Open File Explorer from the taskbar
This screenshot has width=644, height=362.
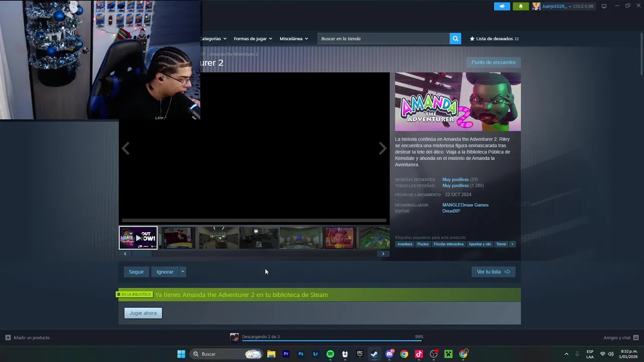pyautogui.click(x=271, y=354)
